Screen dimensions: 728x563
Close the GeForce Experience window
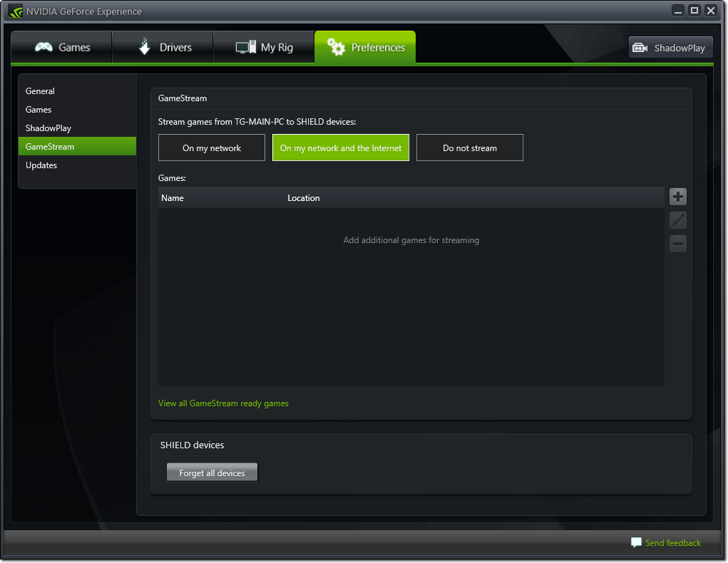[x=711, y=11]
